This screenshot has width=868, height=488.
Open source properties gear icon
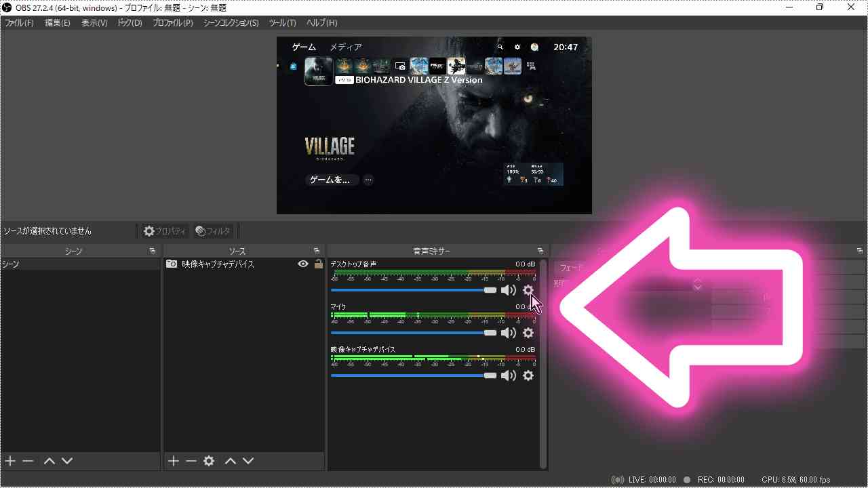209,461
